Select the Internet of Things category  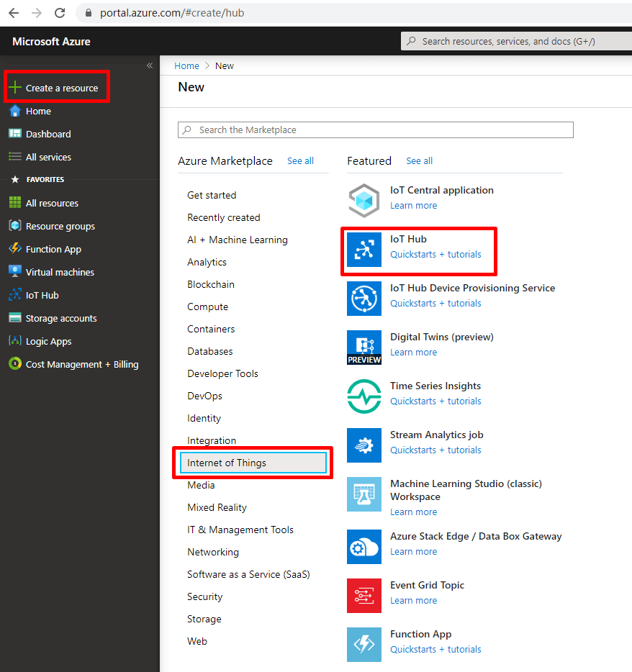tap(253, 463)
